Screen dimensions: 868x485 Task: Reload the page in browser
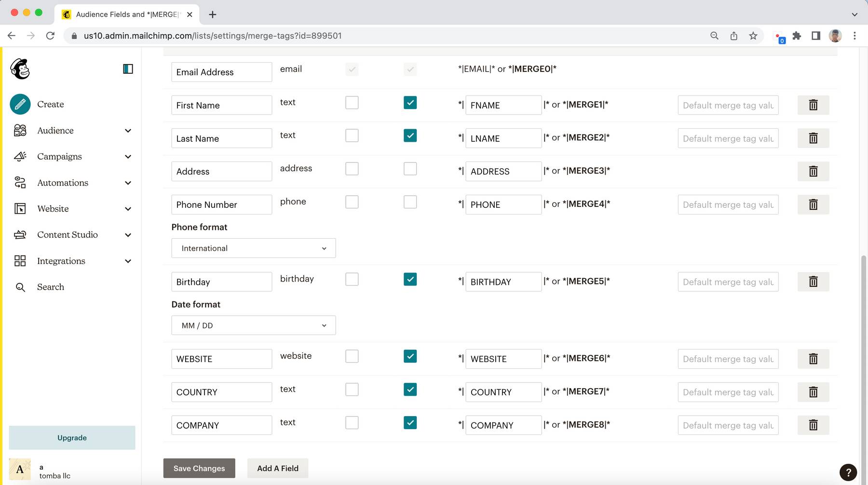click(50, 36)
